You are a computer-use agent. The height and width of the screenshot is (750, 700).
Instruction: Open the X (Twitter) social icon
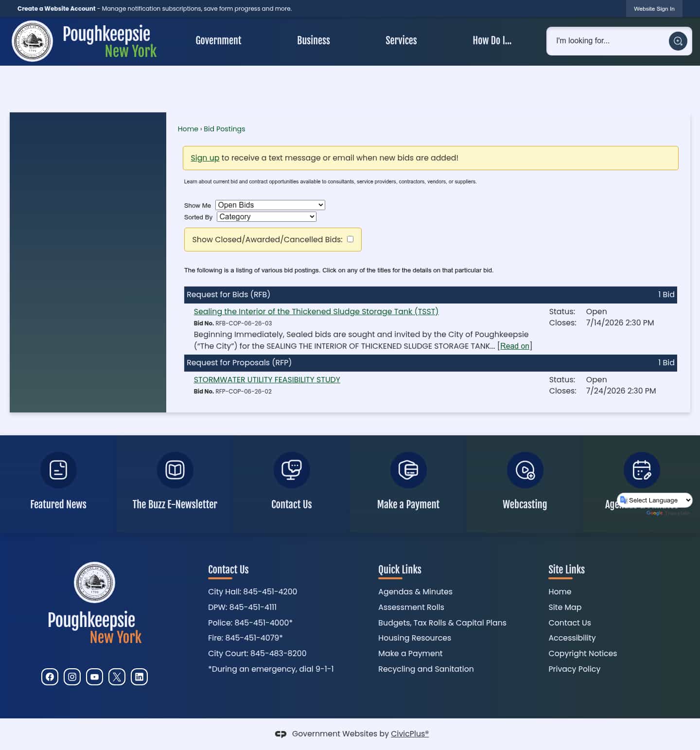117,677
